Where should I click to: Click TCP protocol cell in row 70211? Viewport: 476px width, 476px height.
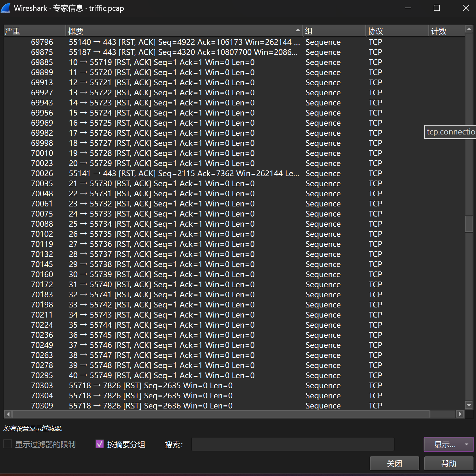pyautogui.click(x=375, y=315)
